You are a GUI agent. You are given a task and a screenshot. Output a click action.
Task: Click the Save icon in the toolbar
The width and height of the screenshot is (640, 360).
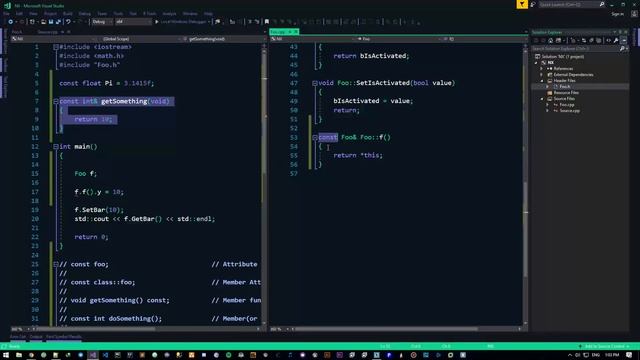(x=51, y=22)
